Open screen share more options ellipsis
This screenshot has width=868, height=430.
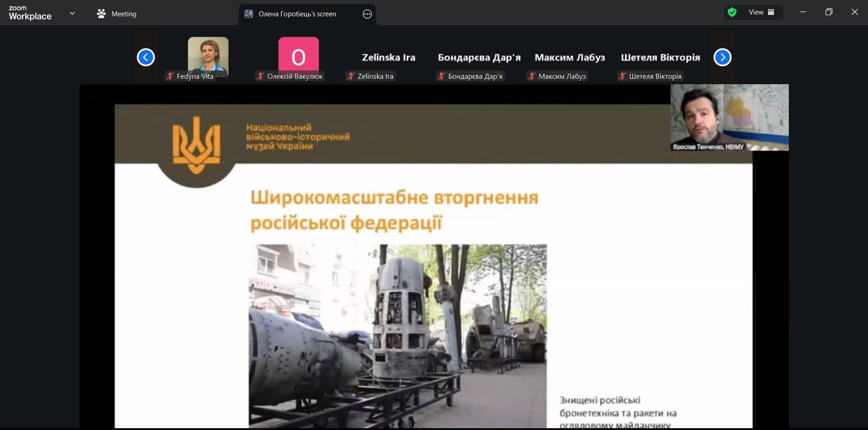tap(367, 14)
